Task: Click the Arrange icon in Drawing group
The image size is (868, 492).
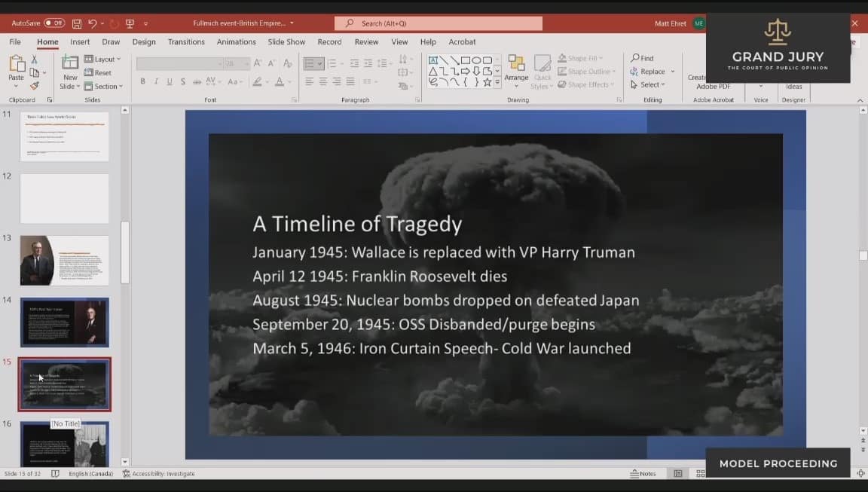Action: (516, 67)
